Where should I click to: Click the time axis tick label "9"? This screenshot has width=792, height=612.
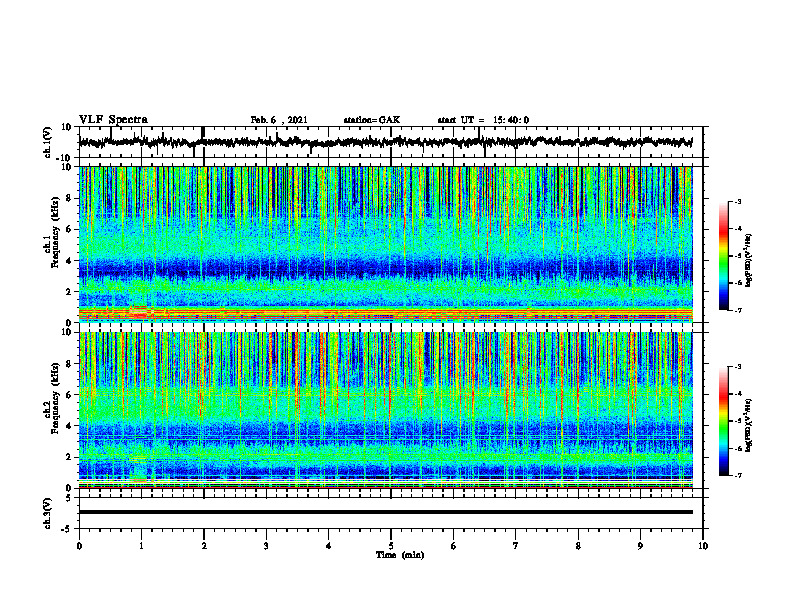(x=640, y=546)
